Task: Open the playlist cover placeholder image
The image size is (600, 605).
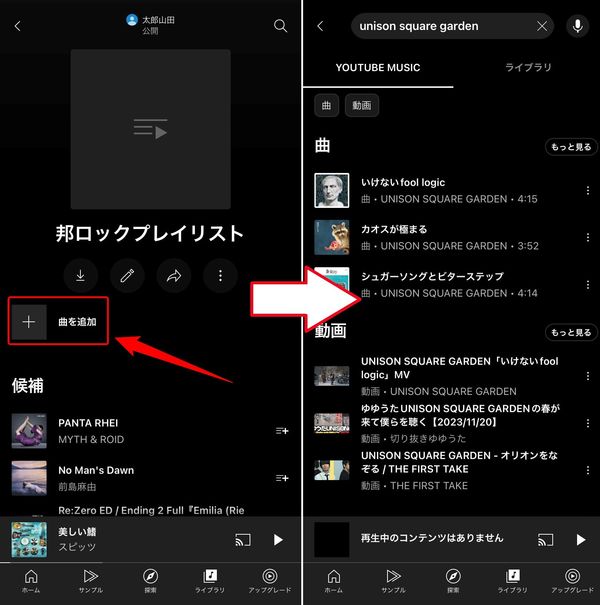Action: pos(150,129)
